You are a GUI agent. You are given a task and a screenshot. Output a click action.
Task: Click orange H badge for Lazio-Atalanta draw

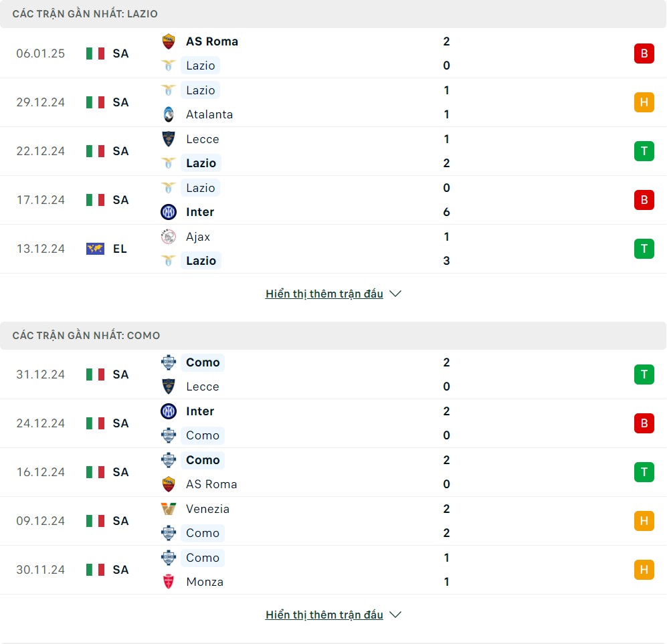pyautogui.click(x=644, y=102)
